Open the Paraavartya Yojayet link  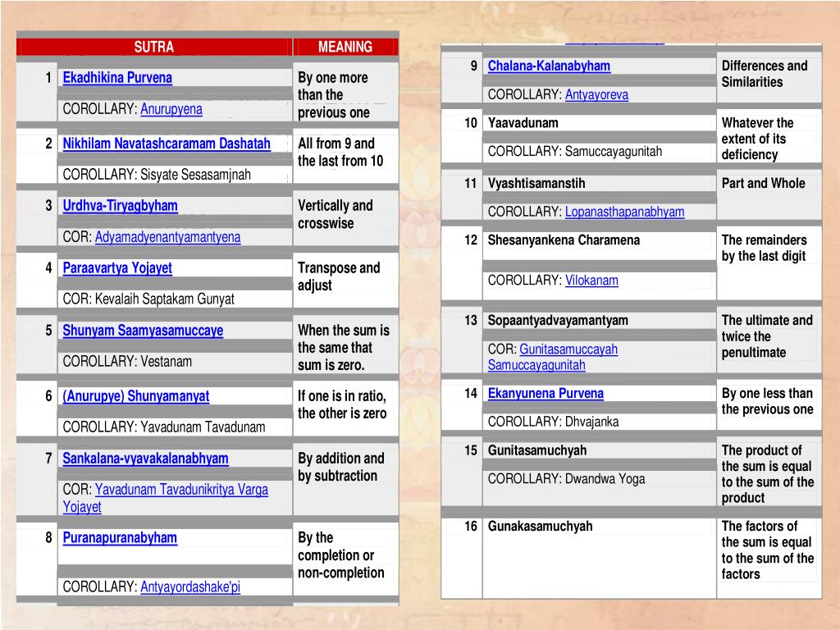117,268
